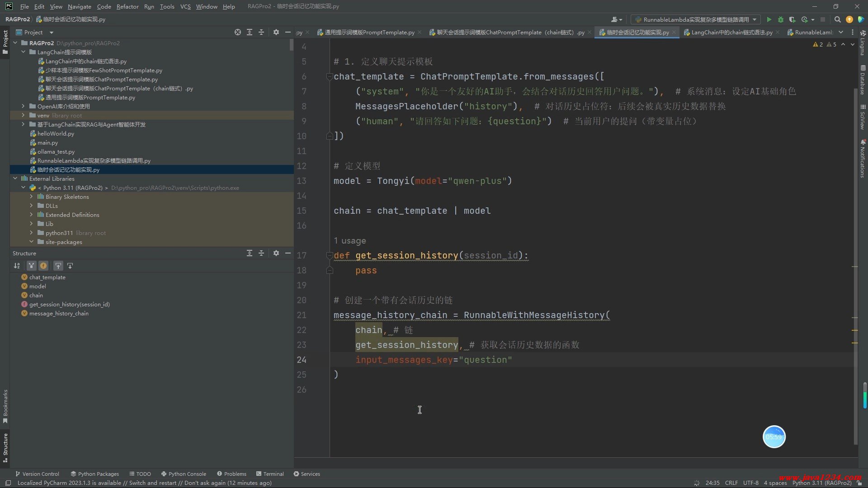Open the Terminal tool window
Image resolution: width=868 pixels, height=488 pixels.
(x=270, y=474)
